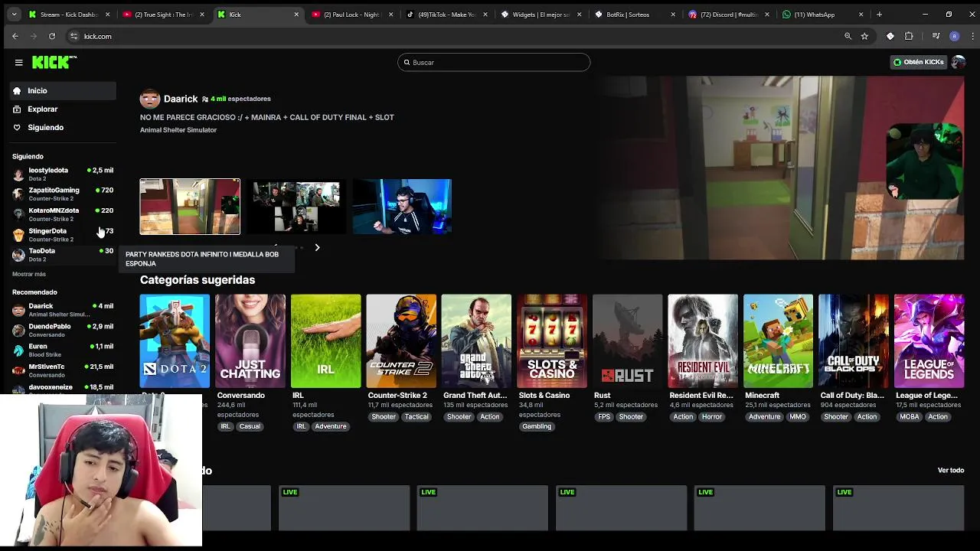Screen dimensions: 980x551
Task: Open Siguiendo in the sidebar
Action: [64, 128]
